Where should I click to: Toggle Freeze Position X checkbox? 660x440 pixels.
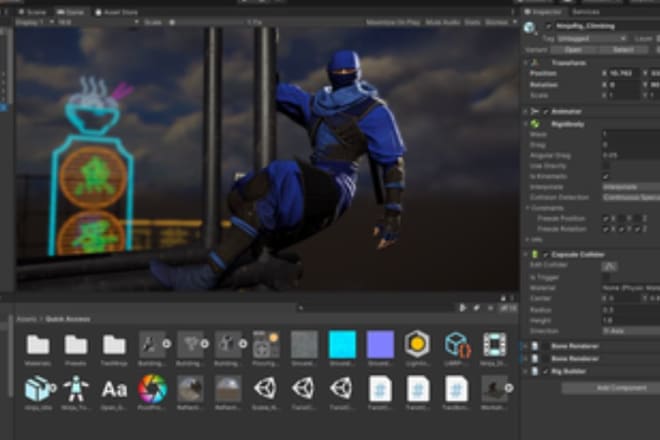606,219
